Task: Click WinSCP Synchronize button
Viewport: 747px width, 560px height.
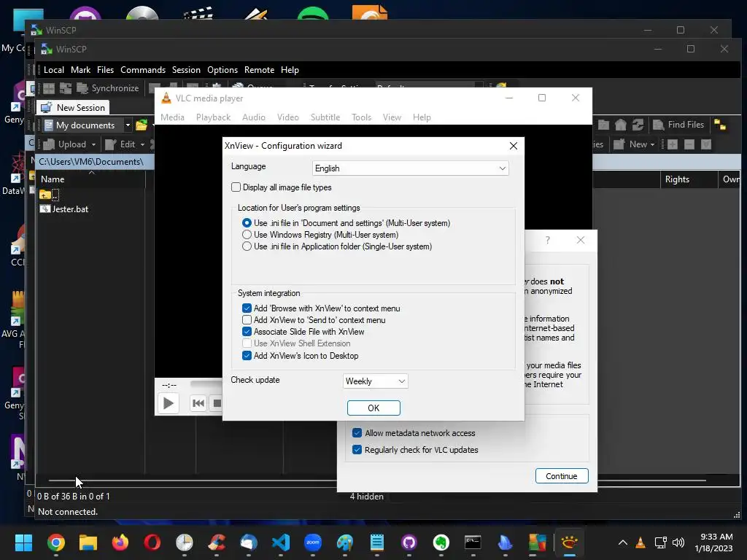Action: click(x=109, y=88)
